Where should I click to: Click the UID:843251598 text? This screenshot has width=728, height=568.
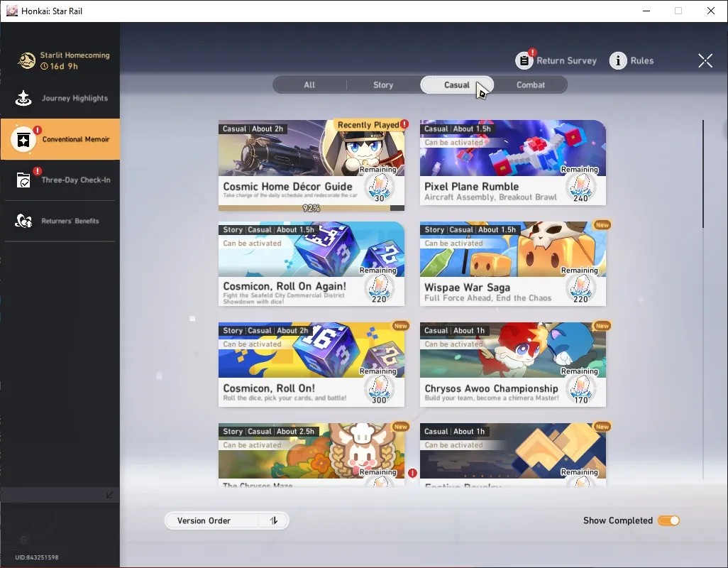[37, 557]
